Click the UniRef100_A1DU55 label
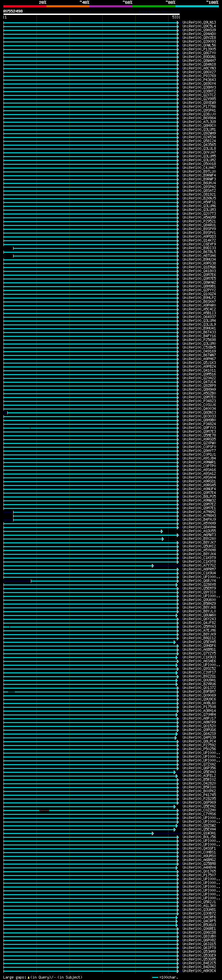The height and width of the screenshot is (980, 222). point(199,531)
